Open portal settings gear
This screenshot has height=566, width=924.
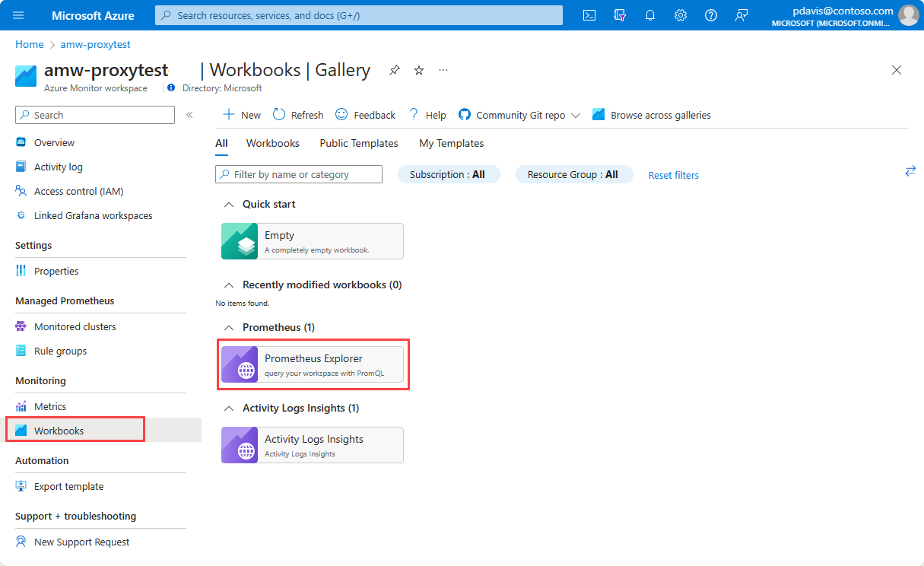coord(681,15)
